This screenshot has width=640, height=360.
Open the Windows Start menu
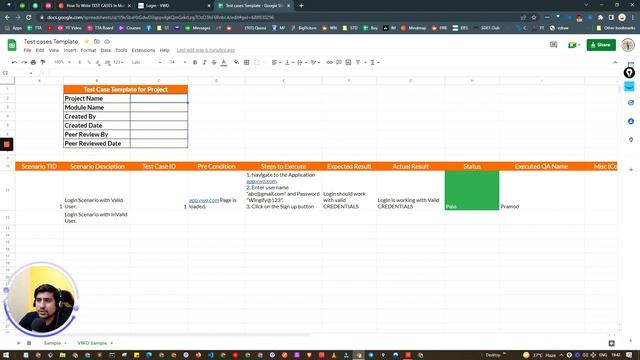(x=7, y=355)
